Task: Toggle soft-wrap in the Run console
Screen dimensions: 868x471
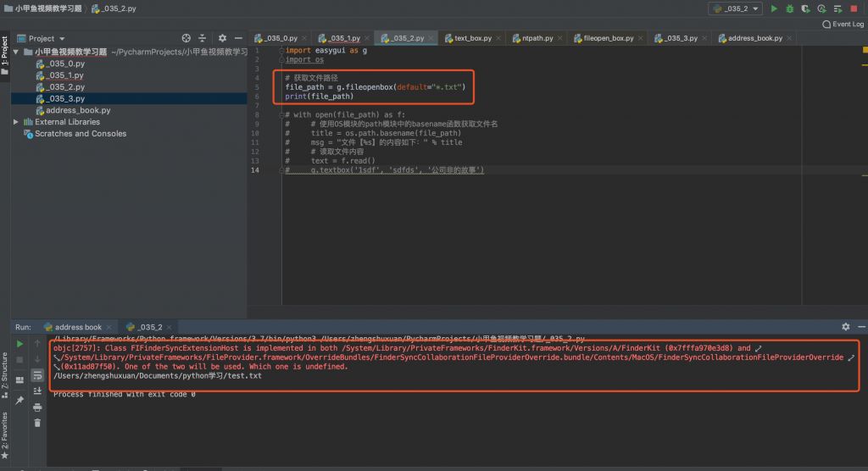Action: click(37, 374)
